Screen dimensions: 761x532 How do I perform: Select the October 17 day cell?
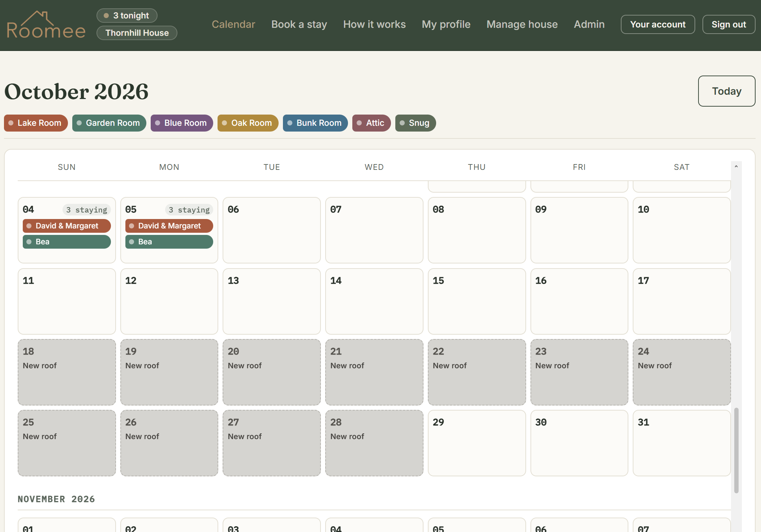click(x=682, y=301)
